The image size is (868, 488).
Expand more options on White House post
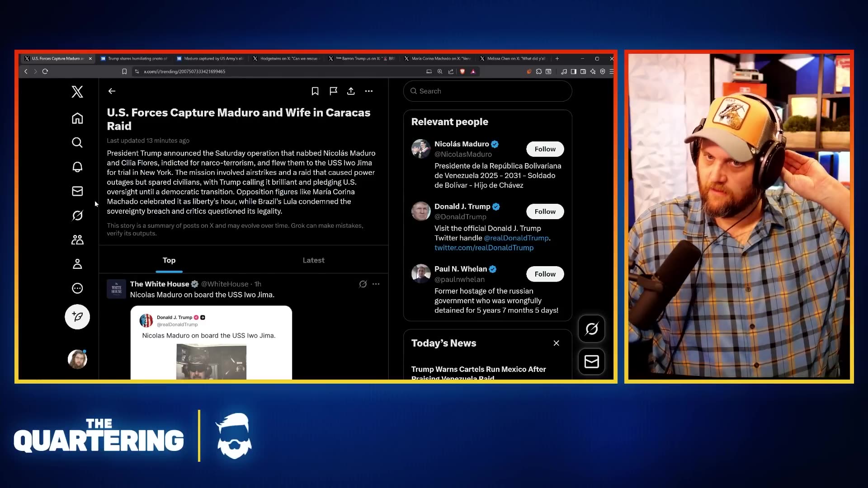(376, 284)
